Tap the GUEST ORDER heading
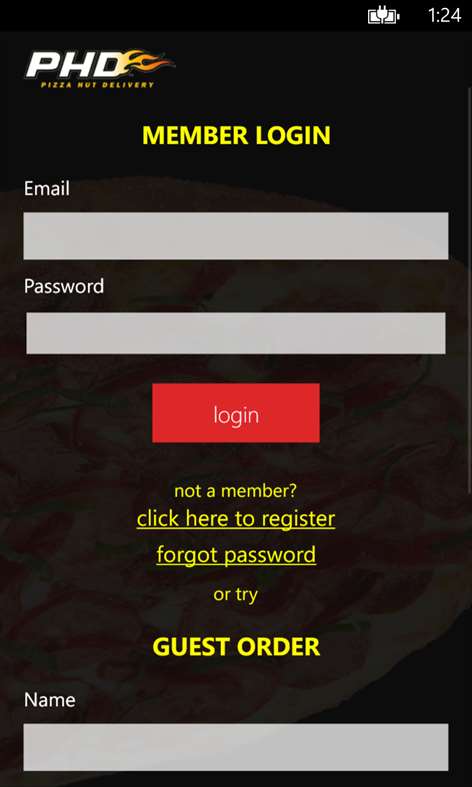The height and width of the screenshot is (787, 472). (236, 646)
